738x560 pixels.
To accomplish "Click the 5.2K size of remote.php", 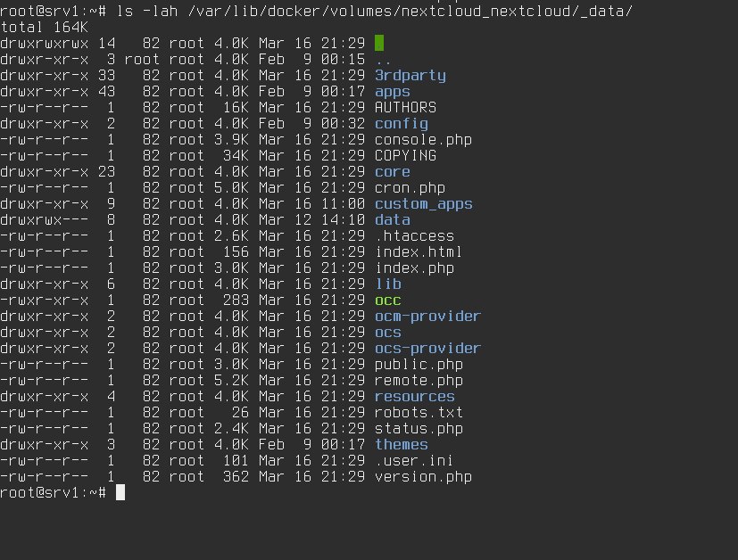I will pyautogui.click(x=231, y=380).
